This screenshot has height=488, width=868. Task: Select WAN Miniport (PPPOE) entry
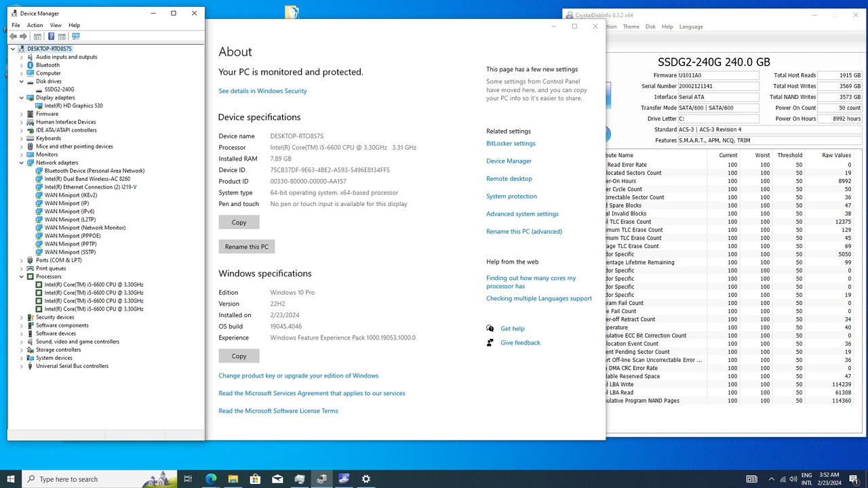pos(72,236)
